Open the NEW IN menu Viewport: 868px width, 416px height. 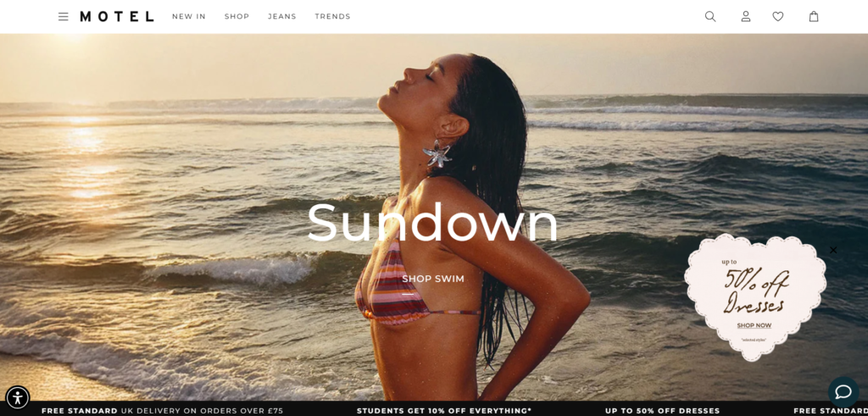(189, 17)
